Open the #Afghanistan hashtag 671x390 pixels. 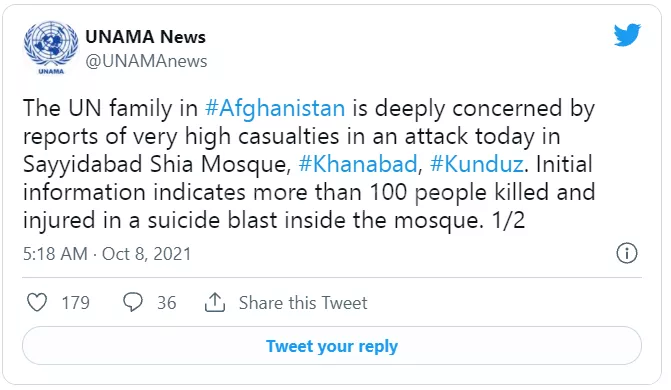click(x=275, y=107)
